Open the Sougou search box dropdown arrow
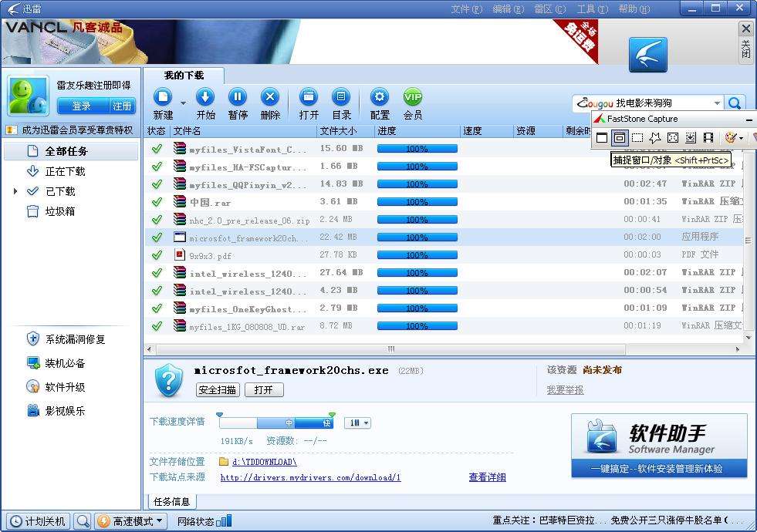 click(x=717, y=103)
